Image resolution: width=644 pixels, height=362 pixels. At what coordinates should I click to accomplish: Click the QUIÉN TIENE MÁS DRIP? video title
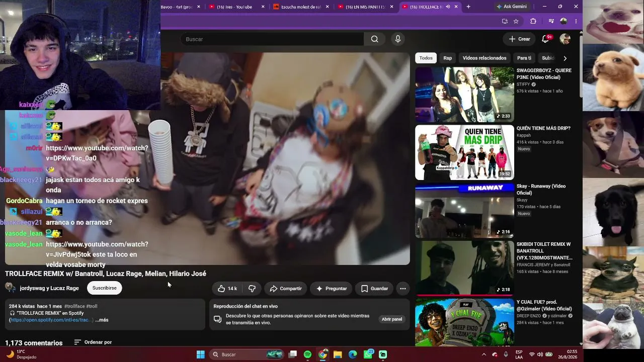pos(543,128)
